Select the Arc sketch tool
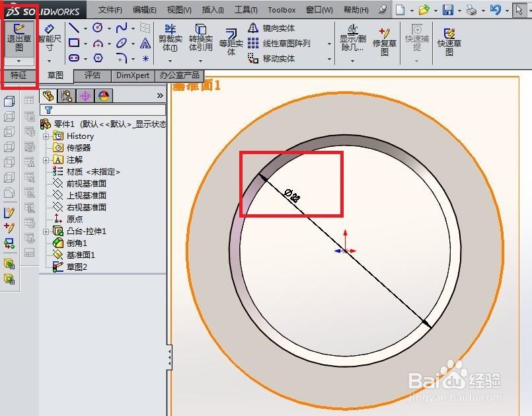 (98, 43)
